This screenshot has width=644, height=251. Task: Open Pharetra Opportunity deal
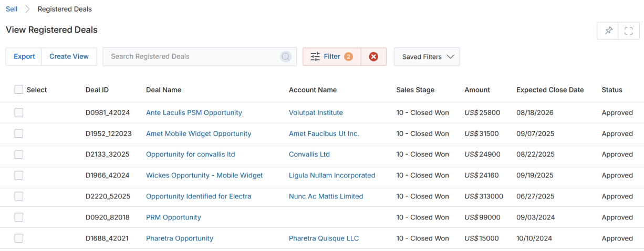point(180,238)
